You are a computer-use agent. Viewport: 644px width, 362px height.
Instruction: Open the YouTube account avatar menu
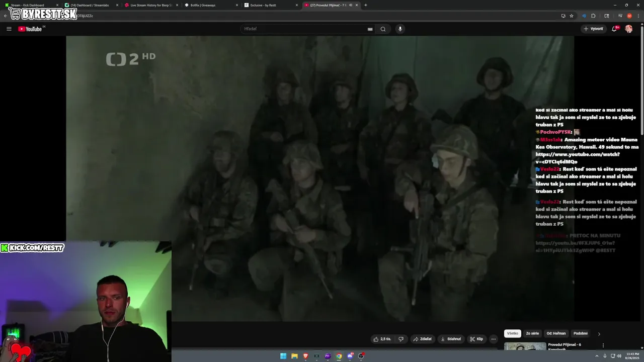pos(628,29)
